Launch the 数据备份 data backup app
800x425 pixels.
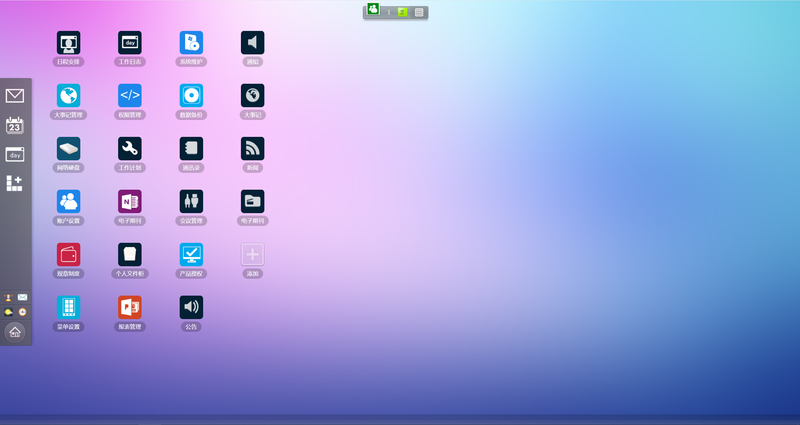[191, 95]
